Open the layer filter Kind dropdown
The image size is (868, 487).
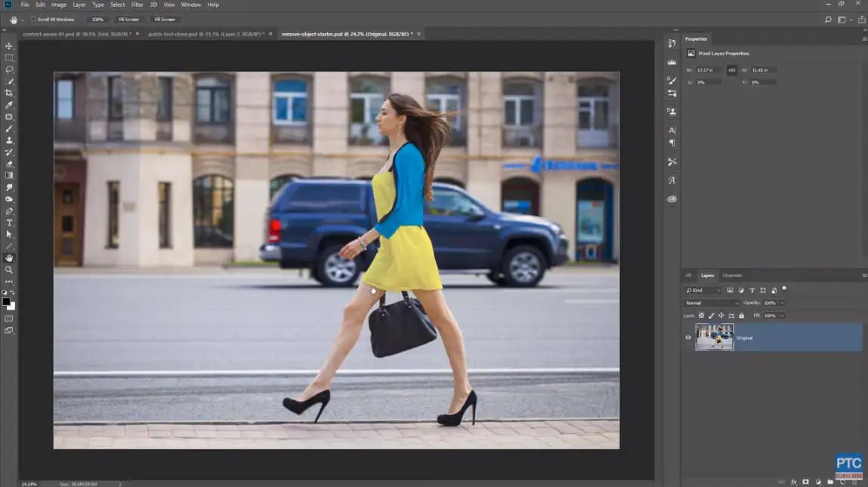point(702,291)
